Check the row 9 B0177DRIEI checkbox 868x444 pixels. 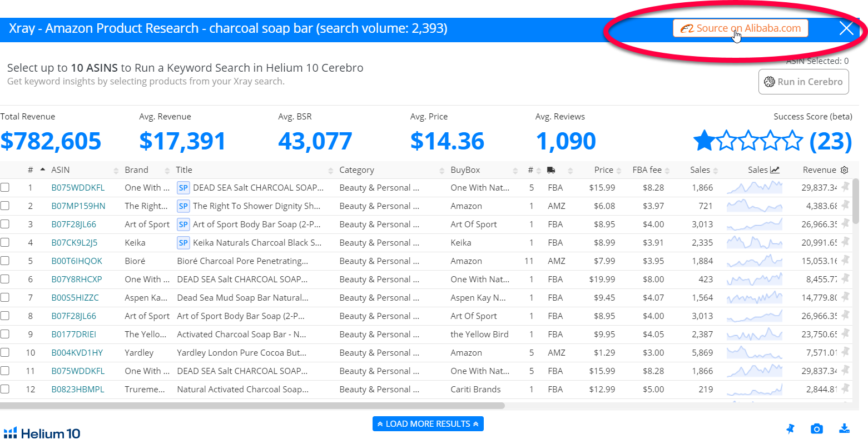tap(5, 335)
